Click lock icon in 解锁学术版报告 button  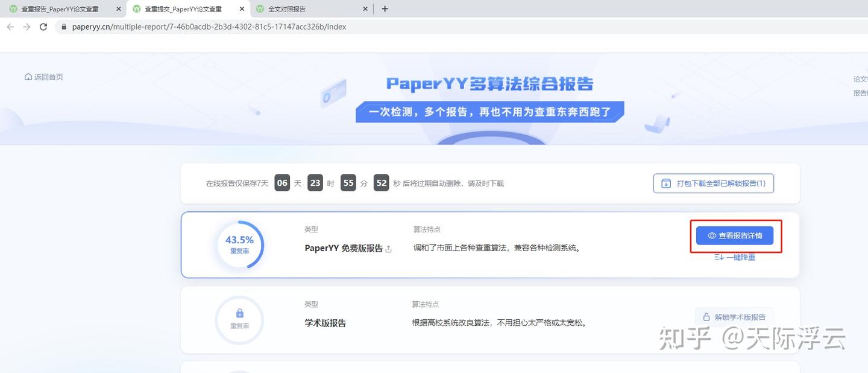(706, 317)
